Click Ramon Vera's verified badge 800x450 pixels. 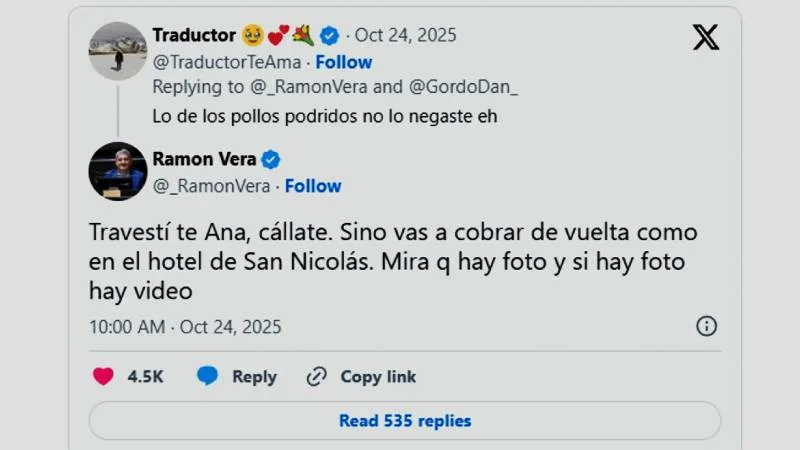(x=271, y=159)
